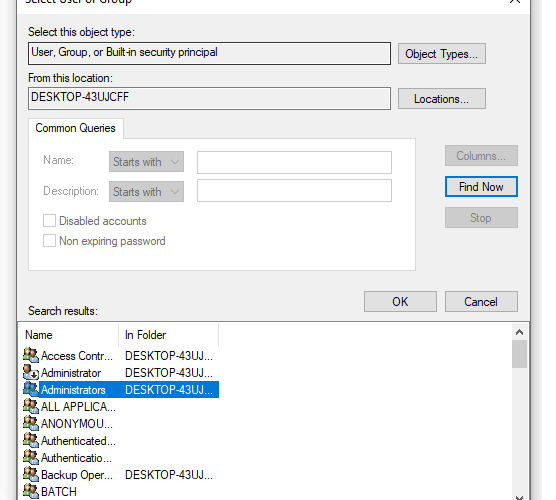Screen dimensions: 556x500
Task: Select the BATCH principal icon
Action: tap(31, 491)
